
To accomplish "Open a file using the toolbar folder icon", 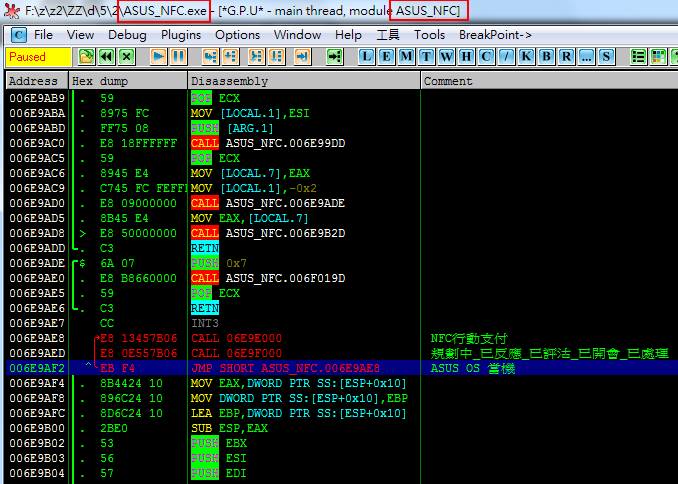I will [x=86, y=57].
